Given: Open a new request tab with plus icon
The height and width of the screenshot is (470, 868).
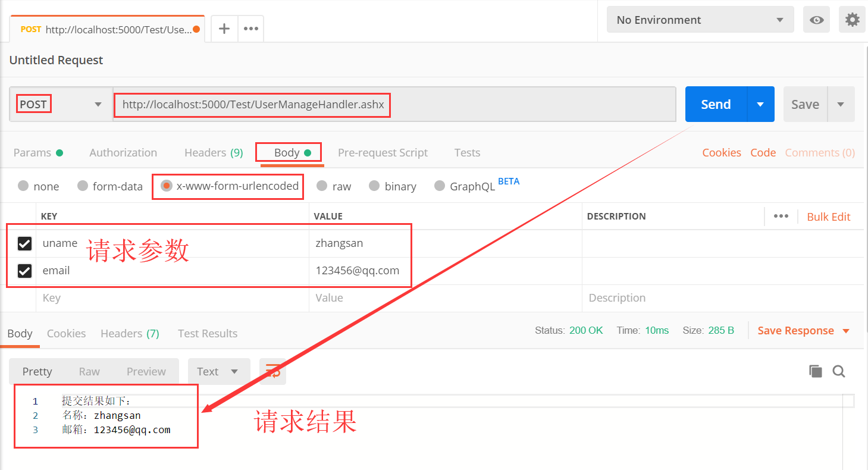Looking at the screenshot, I should coord(224,28).
